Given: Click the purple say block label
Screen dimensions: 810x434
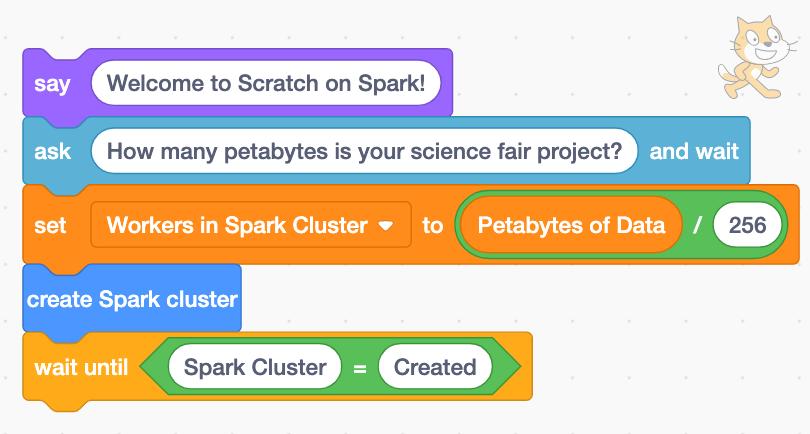Looking at the screenshot, I should [x=52, y=83].
